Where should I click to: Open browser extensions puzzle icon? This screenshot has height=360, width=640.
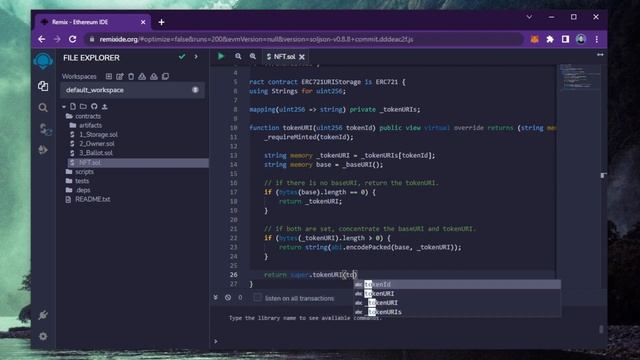coord(550,39)
